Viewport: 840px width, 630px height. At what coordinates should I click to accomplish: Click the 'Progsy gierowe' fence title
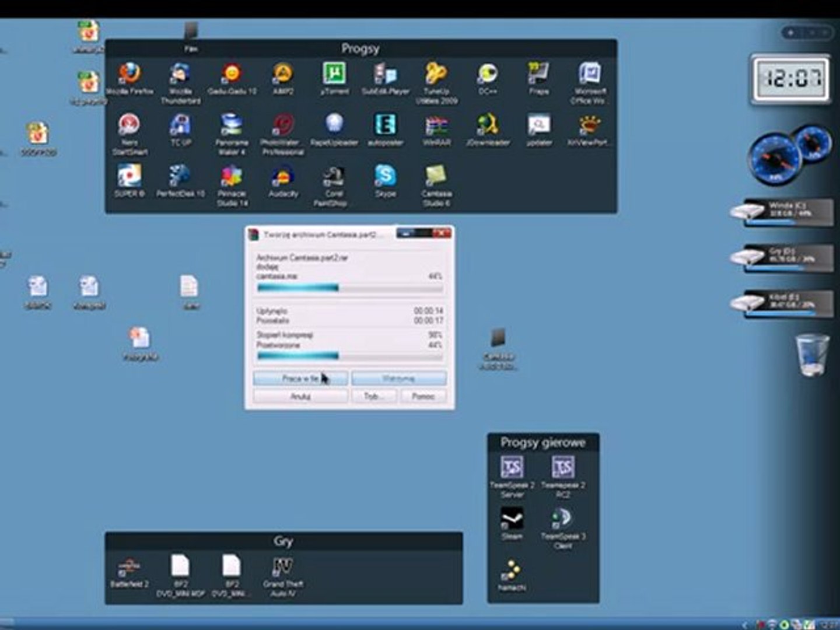(543, 442)
